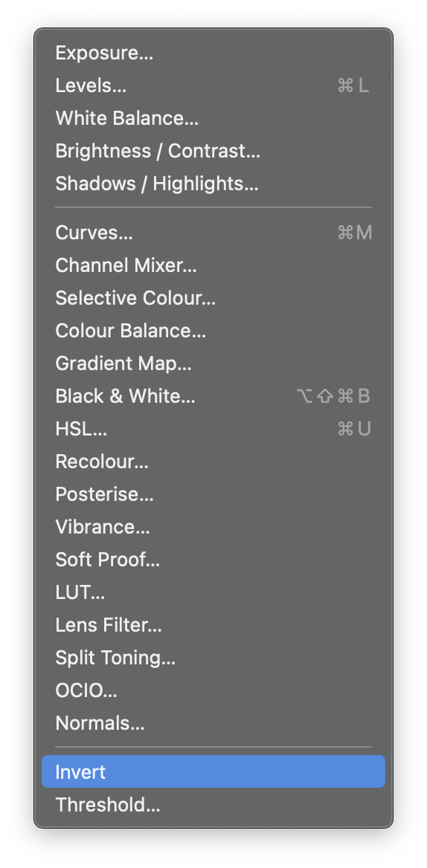Screen dimensions: 427x868
Task: Open the Threshold adjustment
Action: [x=213, y=804]
